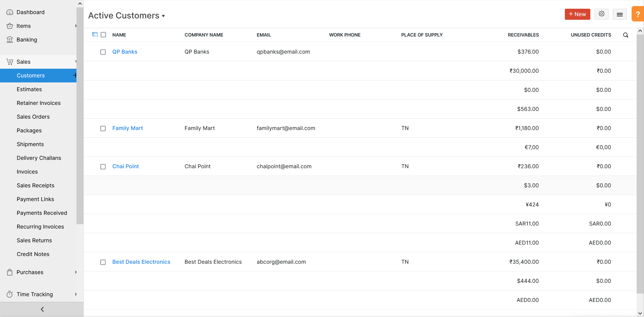Click the settings gear icon in the toolbar
Screen dimensions: 644x317
point(601,14)
